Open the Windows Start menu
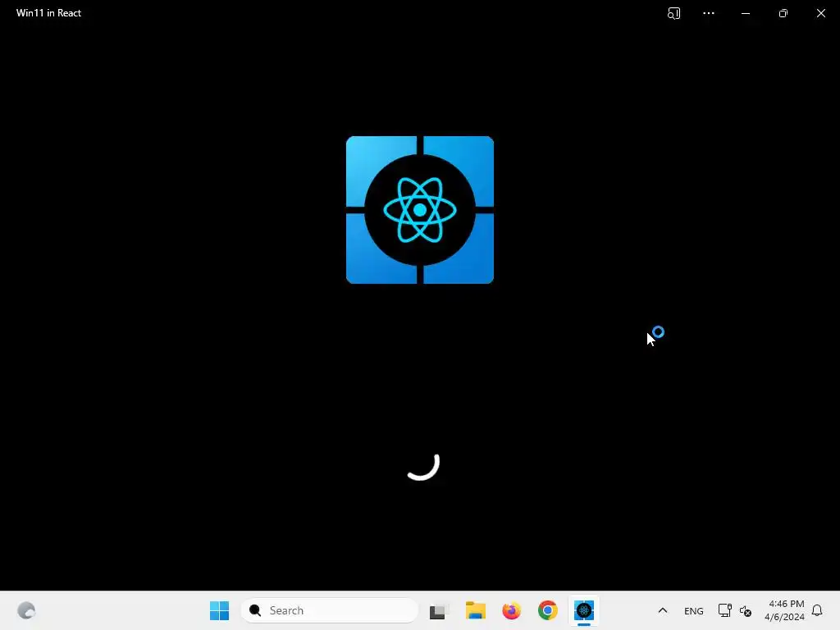840x630 pixels. pyautogui.click(x=219, y=610)
